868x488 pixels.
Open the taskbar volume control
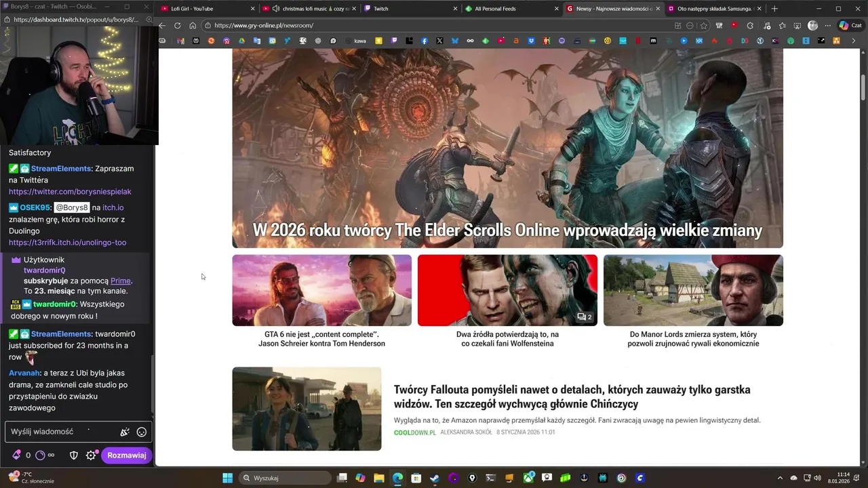point(817,478)
